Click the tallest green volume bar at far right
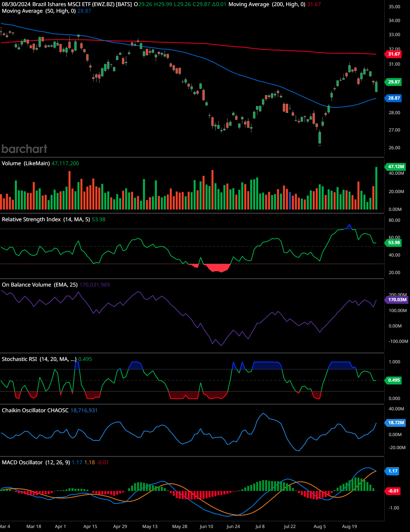 (x=376, y=188)
